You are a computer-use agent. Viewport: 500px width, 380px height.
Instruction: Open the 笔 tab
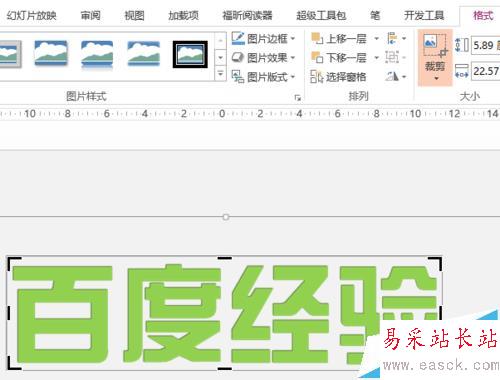tap(375, 15)
